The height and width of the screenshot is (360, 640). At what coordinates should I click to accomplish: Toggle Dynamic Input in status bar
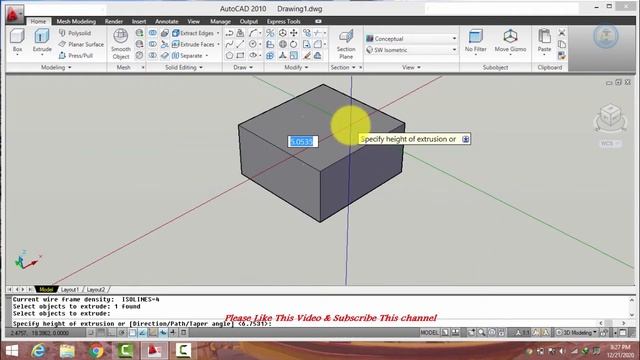tap(163, 333)
